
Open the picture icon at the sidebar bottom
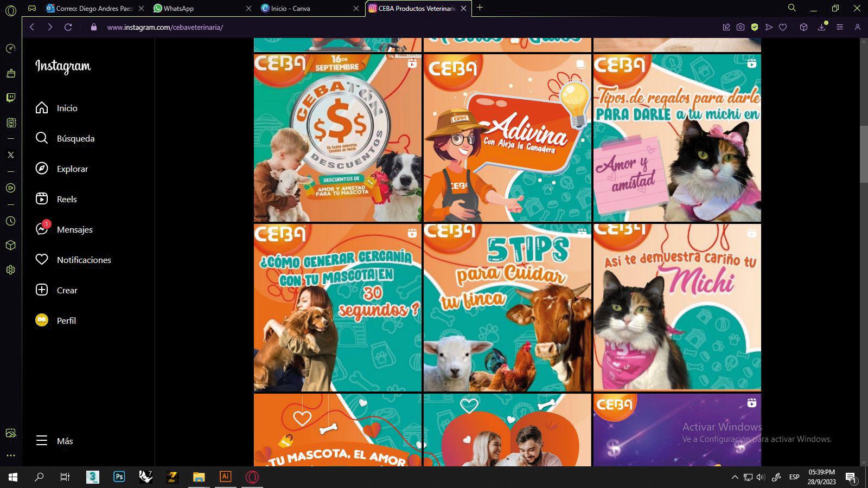click(10, 433)
